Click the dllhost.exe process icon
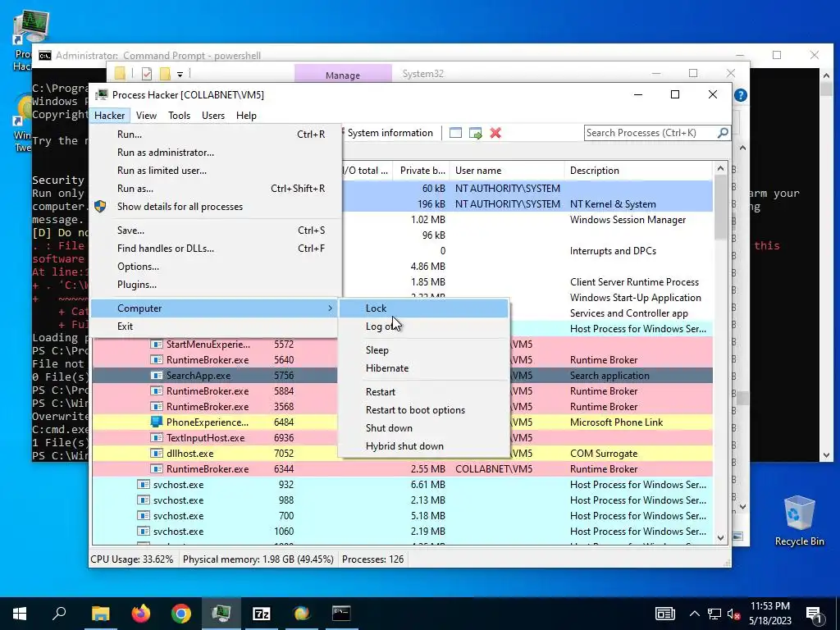The width and height of the screenshot is (840, 630). [157, 453]
